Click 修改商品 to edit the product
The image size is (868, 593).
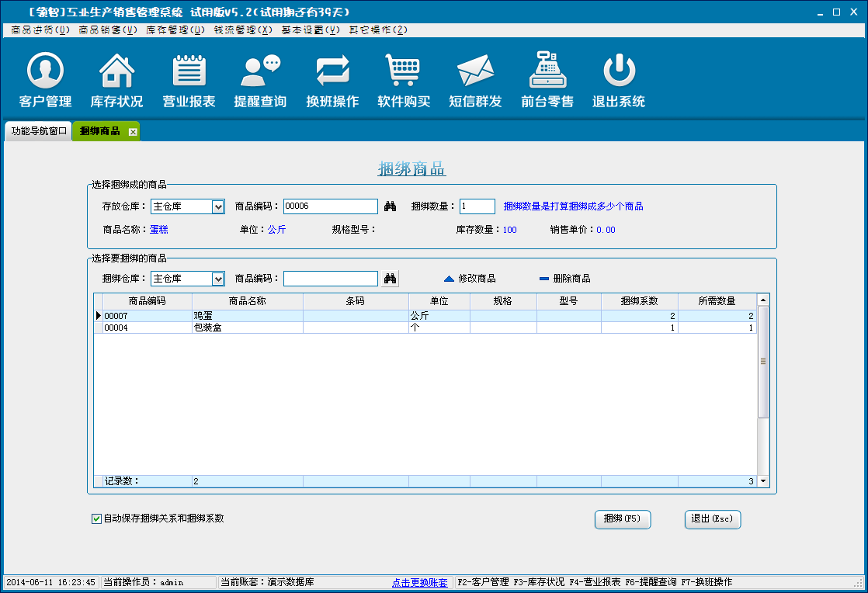pyautogui.click(x=470, y=279)
